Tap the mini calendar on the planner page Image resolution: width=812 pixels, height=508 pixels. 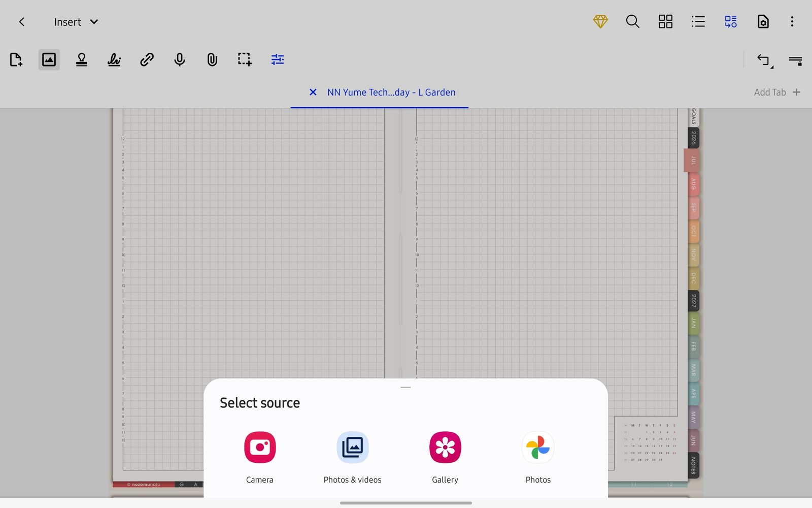point(650,442)
